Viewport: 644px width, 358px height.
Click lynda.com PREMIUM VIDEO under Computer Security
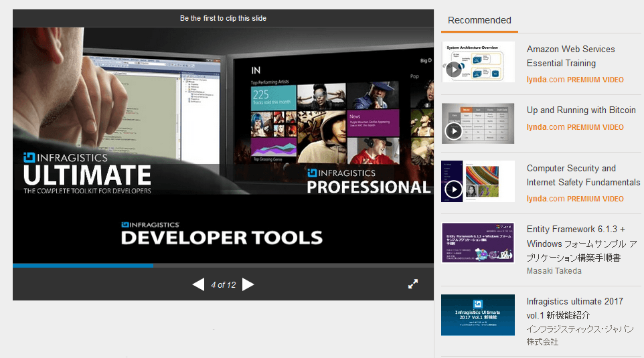tap(575, 199)
